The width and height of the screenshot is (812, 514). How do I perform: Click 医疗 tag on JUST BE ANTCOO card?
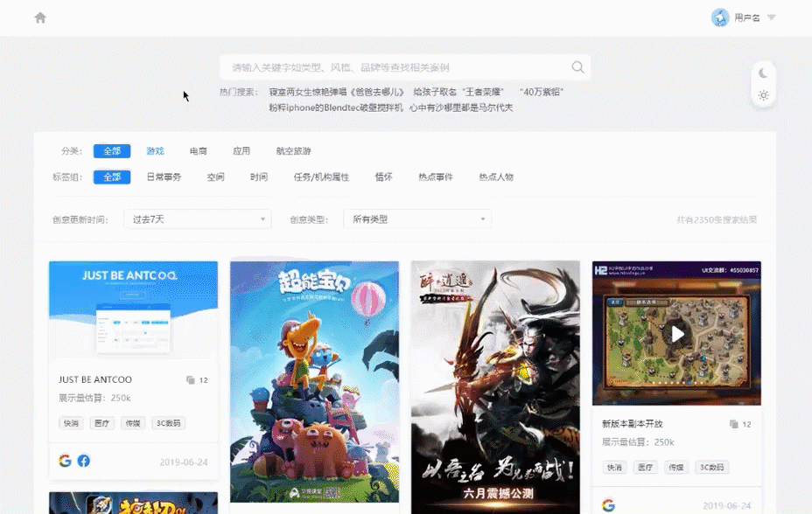coord(102,423)
